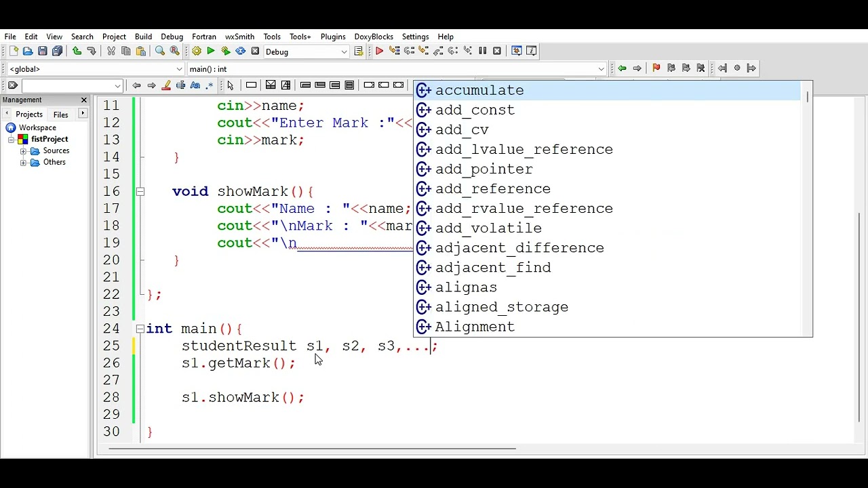Jump back with the green arrow
The height and width of the screenshot is (488, 868).
point(622,68)
